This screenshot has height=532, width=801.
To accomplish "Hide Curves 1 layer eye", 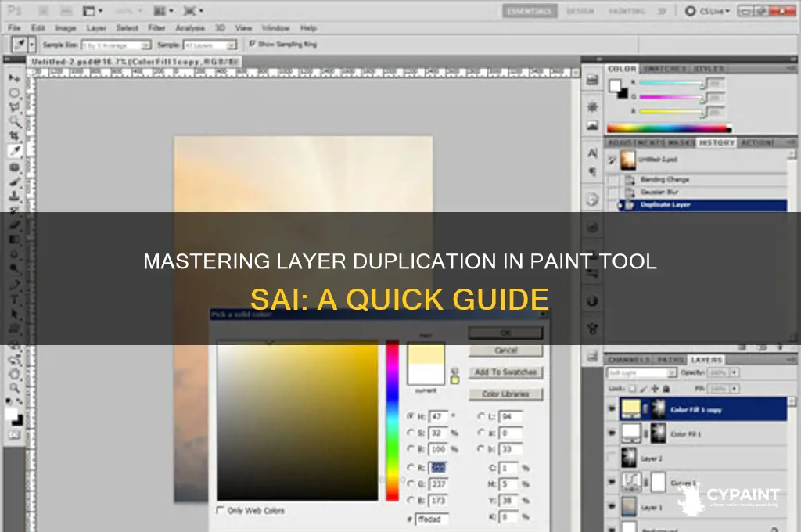I will 612,482.
